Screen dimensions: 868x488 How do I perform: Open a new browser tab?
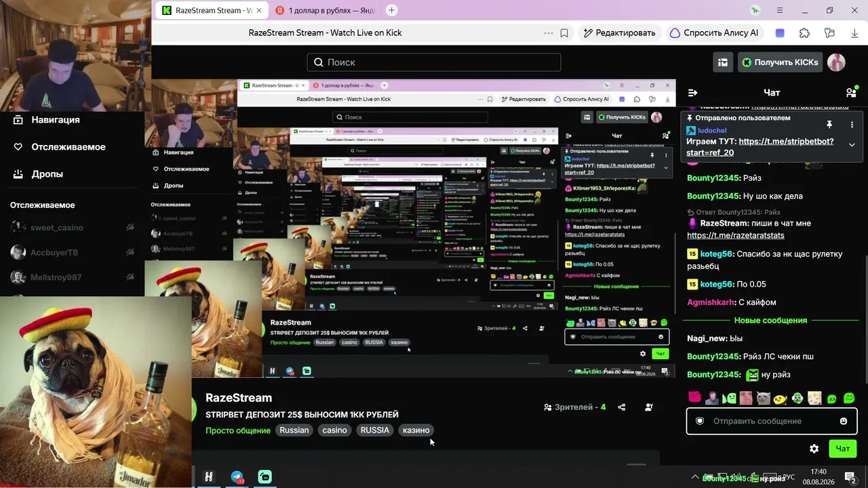coord(391,10)
